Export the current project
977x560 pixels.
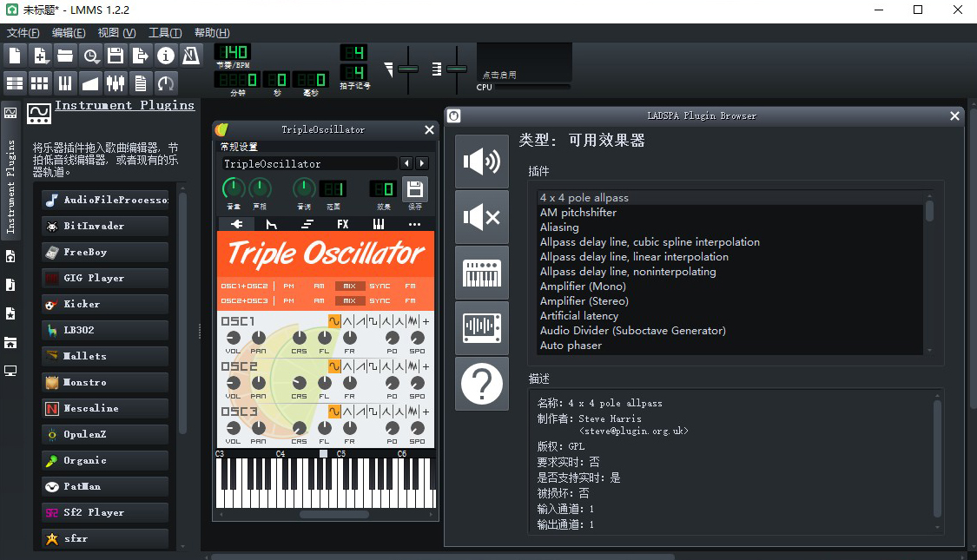140,56
